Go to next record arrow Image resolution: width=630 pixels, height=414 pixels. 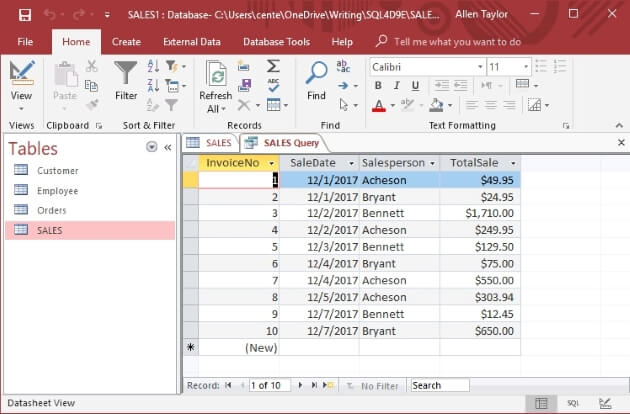click(x=299, y=385)
